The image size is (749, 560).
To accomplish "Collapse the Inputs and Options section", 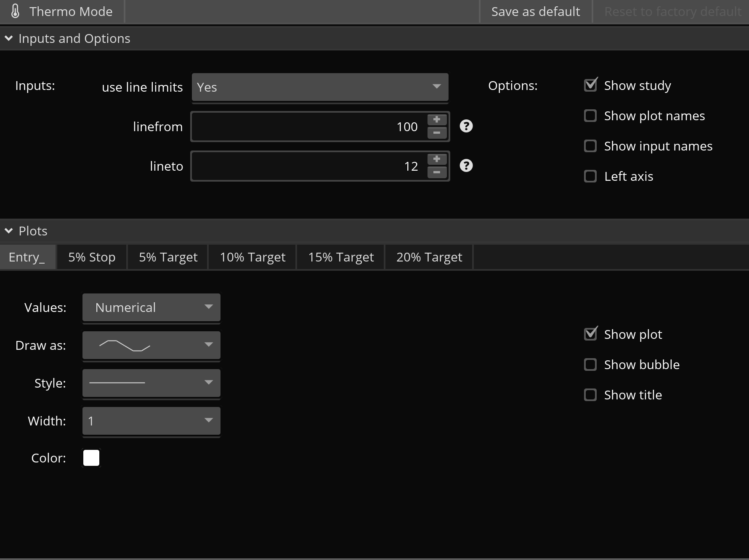I will click(8, 38).
